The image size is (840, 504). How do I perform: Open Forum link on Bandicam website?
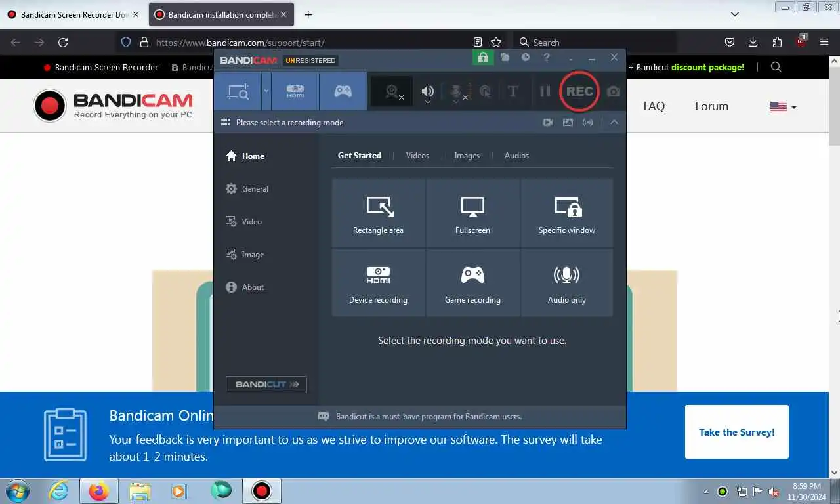pyautogui.click(x=711, y=106)
